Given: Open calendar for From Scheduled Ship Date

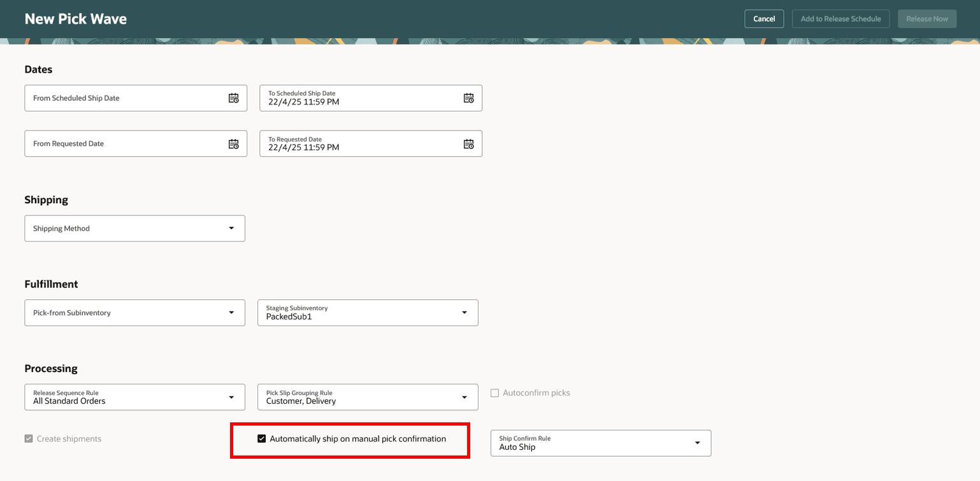Looking at the screenshot, I should [234, 98].
